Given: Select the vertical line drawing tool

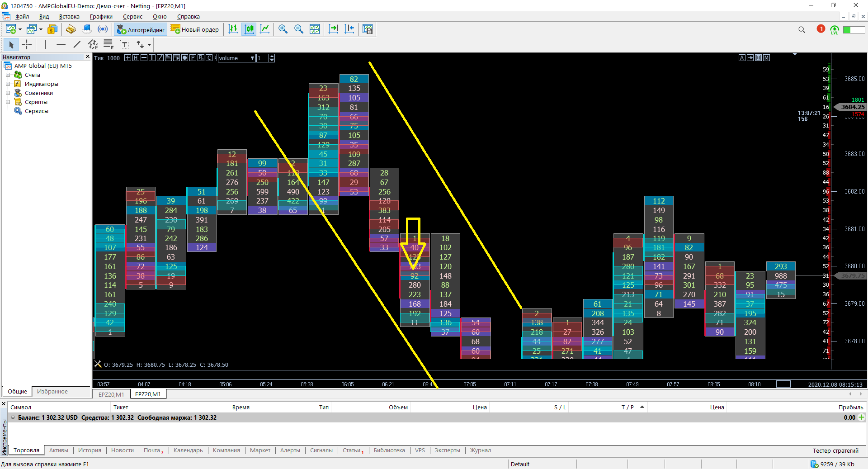Looking at the screenshot, I should click(45, 44).
